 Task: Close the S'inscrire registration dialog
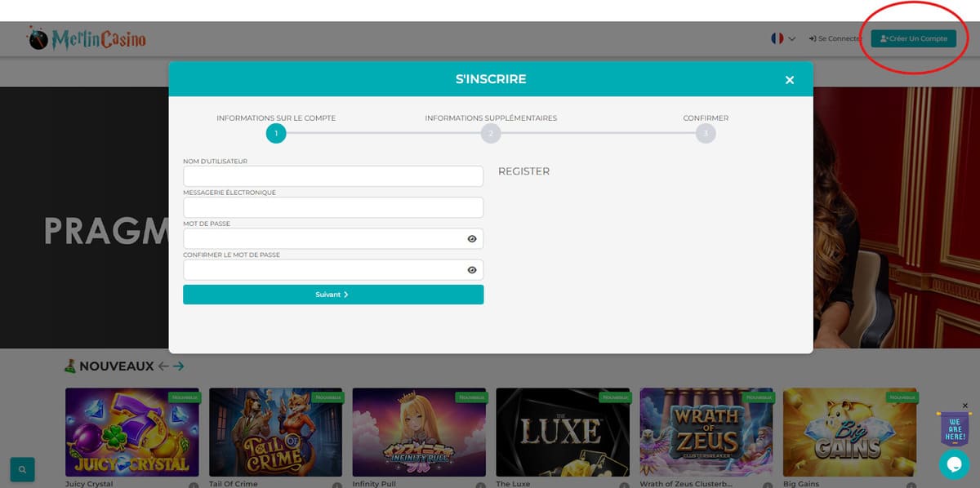point(789,80)
